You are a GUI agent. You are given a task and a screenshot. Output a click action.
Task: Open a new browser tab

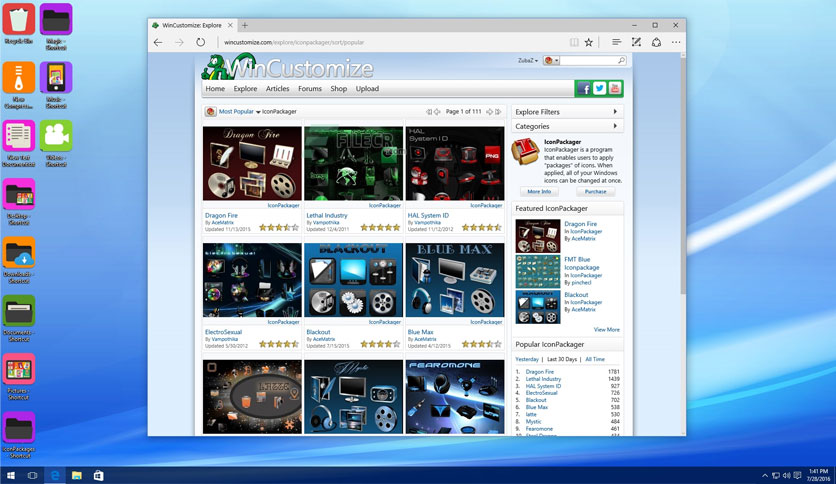pos(245,25)
